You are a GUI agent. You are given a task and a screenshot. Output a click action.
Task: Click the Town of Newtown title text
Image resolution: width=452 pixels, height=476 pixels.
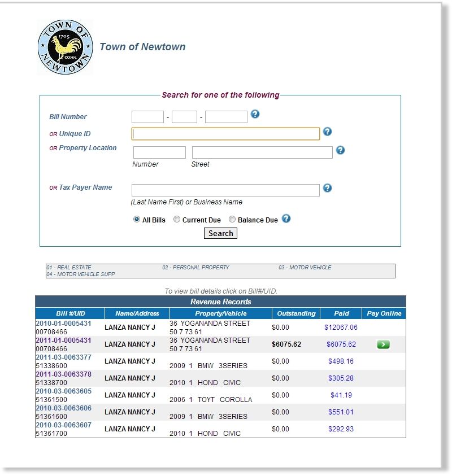tap(142, 47)
